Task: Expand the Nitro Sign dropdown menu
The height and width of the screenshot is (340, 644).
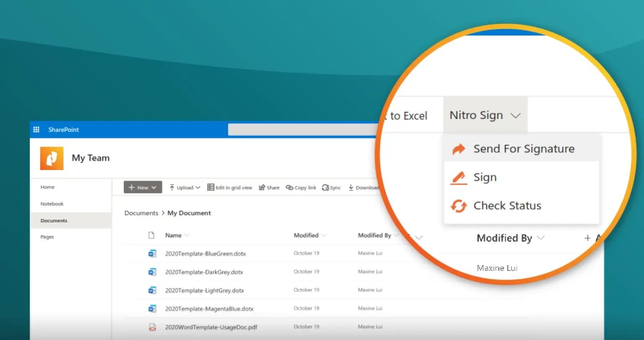Action: pos(485,116)
